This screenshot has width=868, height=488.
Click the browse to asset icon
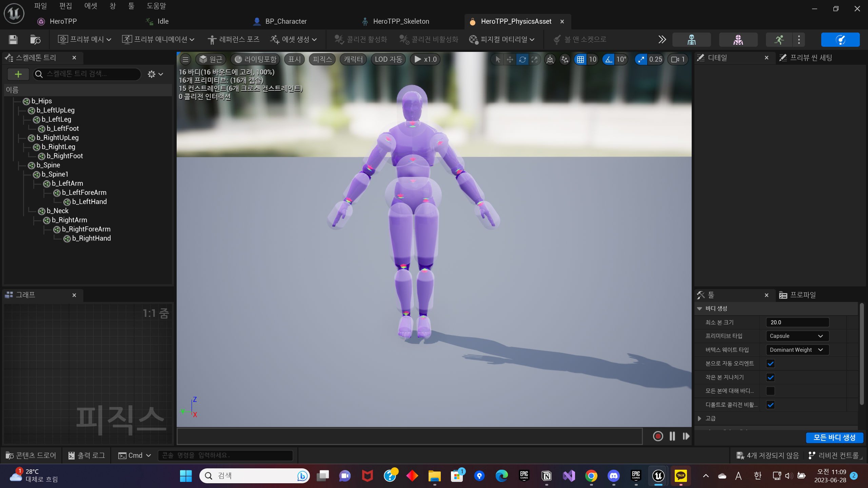click(35, 40)
